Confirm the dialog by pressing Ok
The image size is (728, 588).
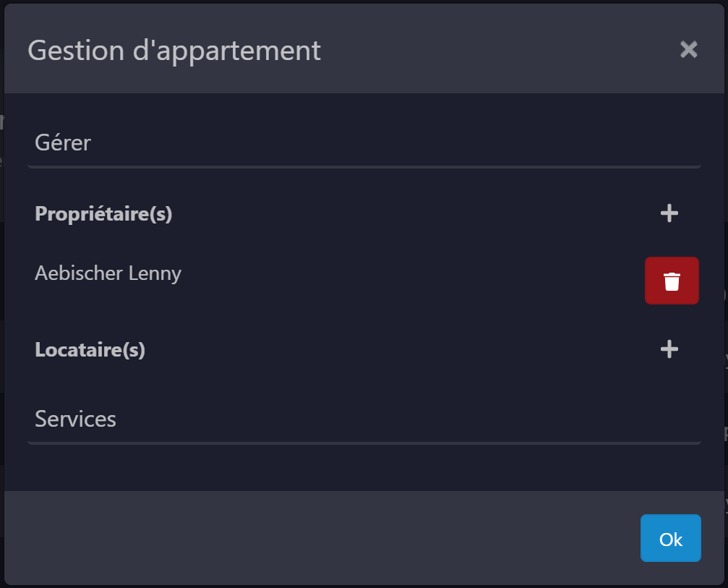tap(670, 538)
